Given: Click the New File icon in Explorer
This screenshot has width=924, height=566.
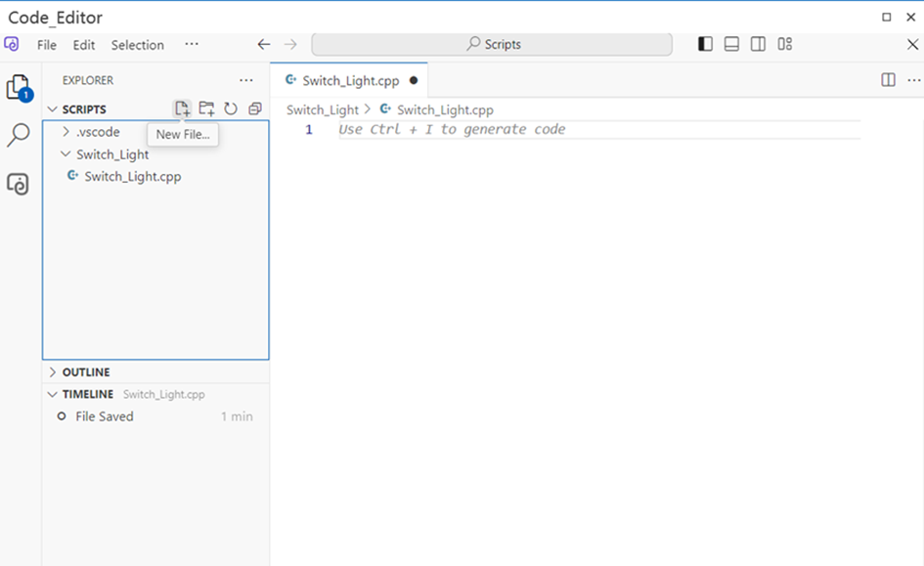Looking at the screenshot, I should point(182,109).
